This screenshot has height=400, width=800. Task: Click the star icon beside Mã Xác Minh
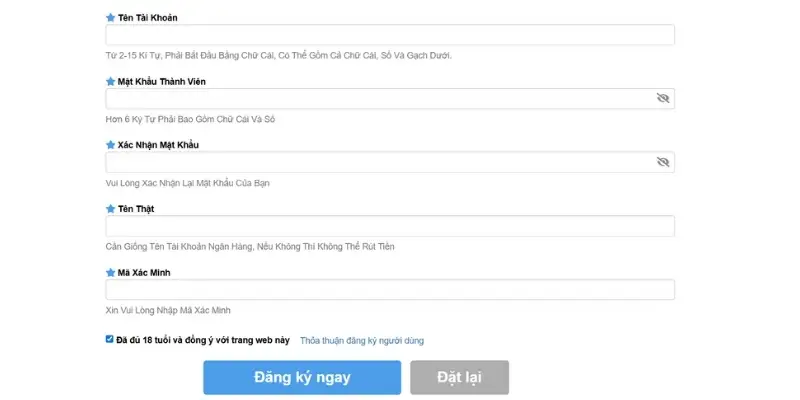pos(110,272)
